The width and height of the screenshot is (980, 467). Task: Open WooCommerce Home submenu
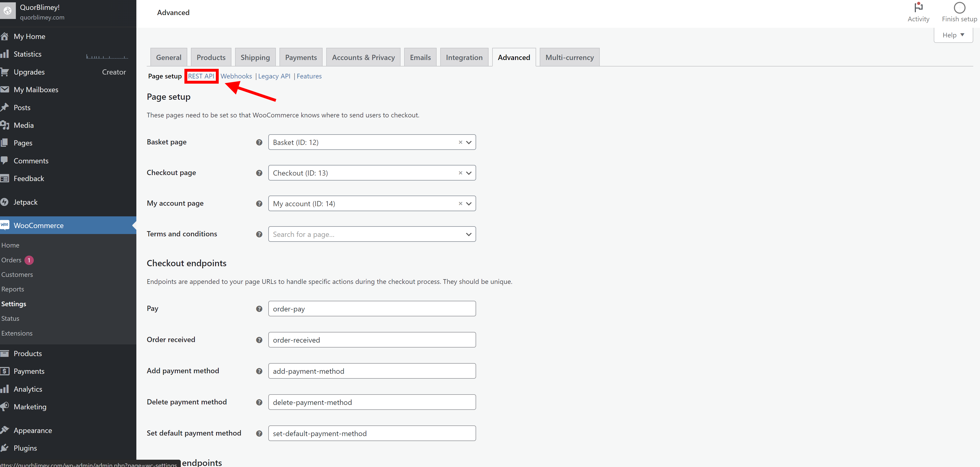[x=10, y=245]
